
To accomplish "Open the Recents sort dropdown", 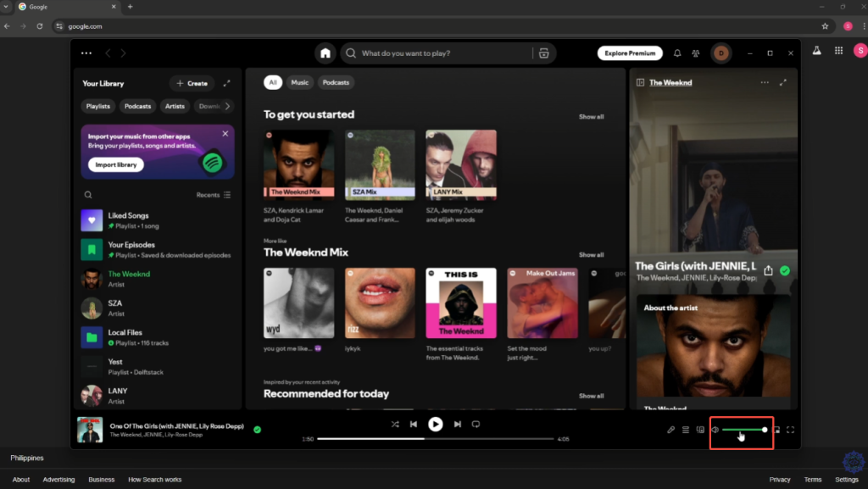I will click(214, 195).
